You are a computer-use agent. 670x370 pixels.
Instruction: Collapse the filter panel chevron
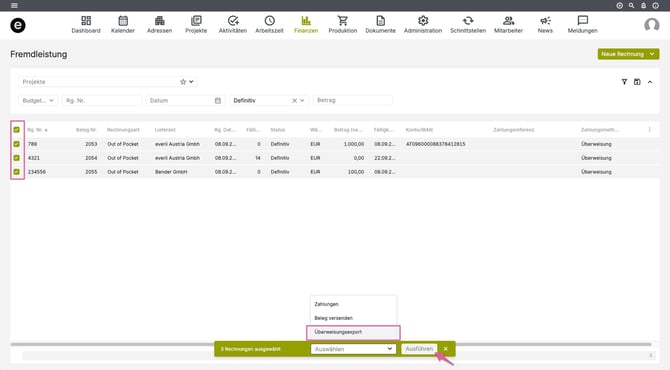click(x=650, y=82)
